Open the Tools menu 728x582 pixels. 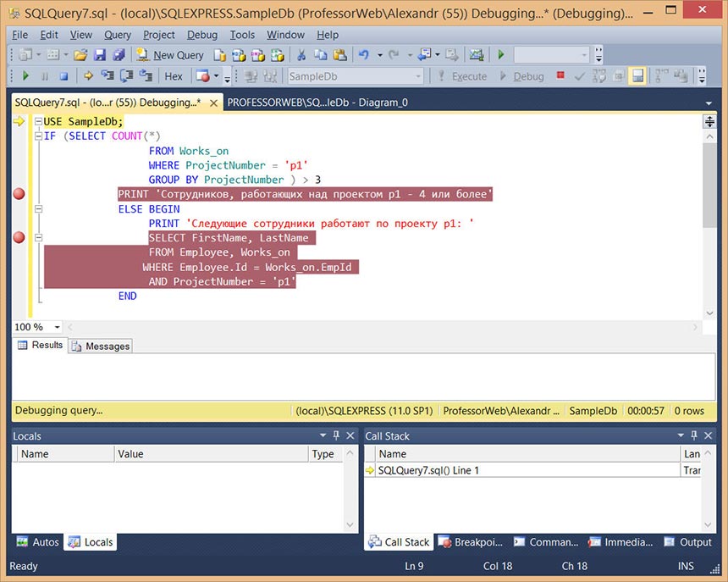click(x=242, y=35)
